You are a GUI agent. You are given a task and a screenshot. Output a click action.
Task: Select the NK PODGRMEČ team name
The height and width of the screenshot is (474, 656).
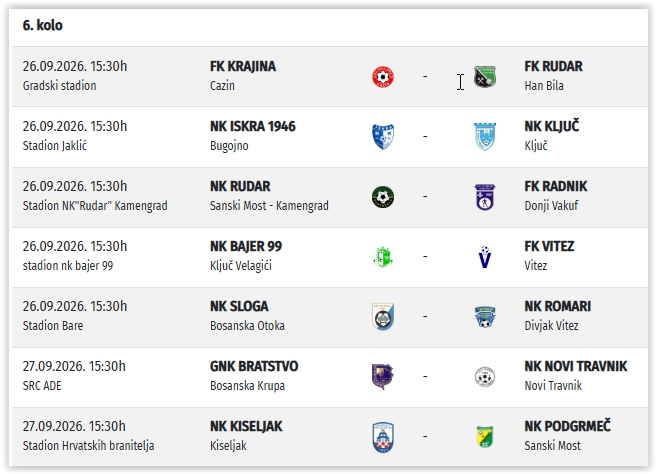(567, 426)
